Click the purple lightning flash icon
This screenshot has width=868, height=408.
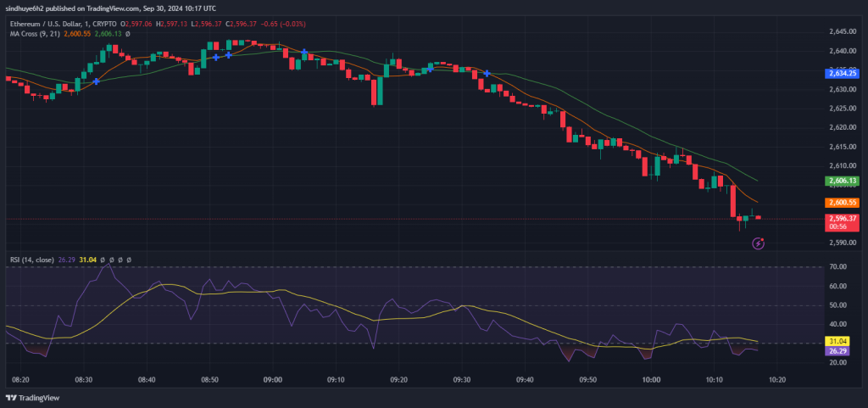759,243
